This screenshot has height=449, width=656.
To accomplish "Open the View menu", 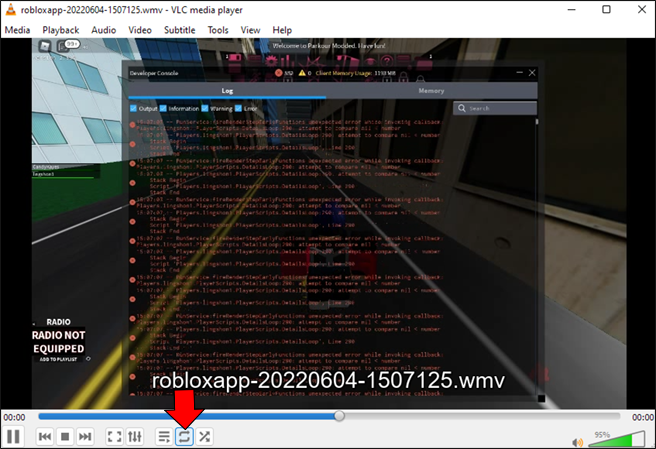I will pos(250,30).
